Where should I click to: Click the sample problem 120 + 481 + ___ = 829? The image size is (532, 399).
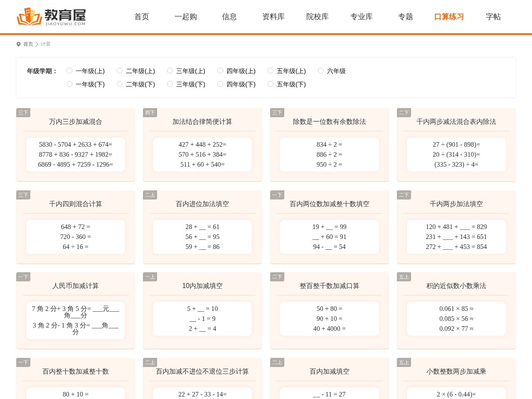[x=456, y=227]
